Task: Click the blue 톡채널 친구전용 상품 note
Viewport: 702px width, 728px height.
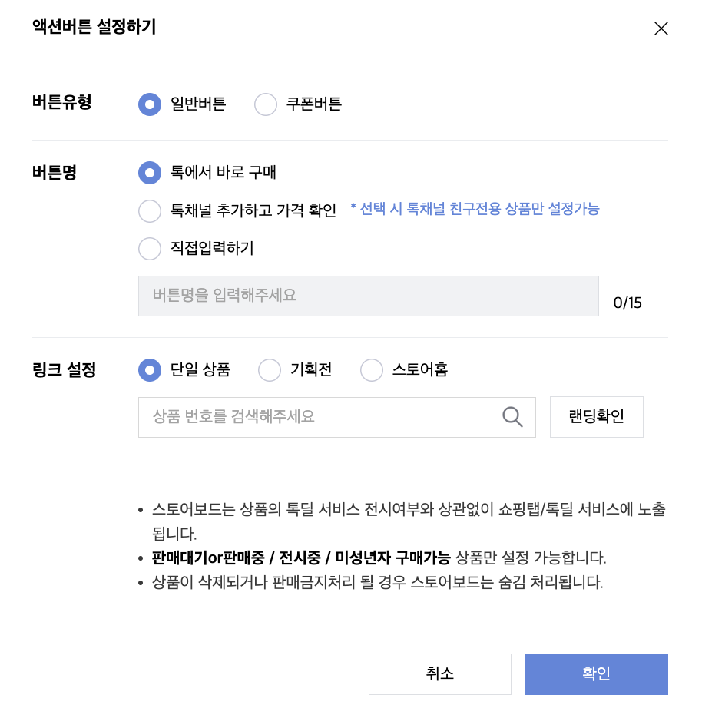Action: tap(475, 209)
